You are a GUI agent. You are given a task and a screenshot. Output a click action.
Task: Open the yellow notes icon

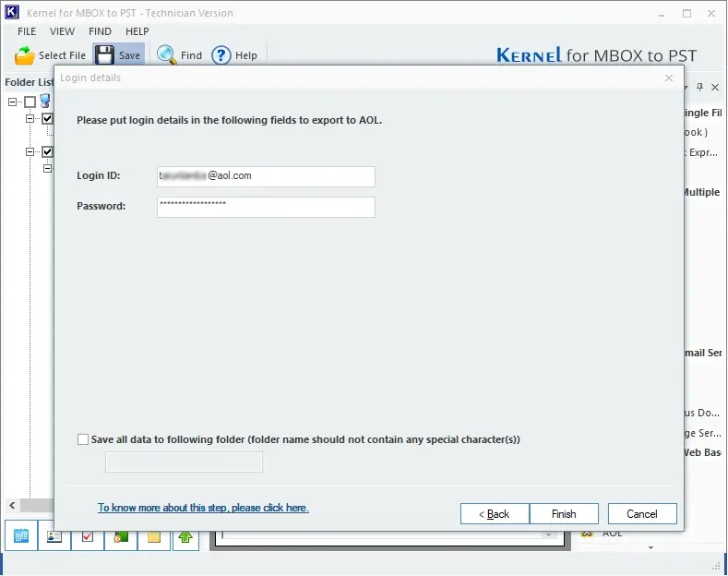154,537
